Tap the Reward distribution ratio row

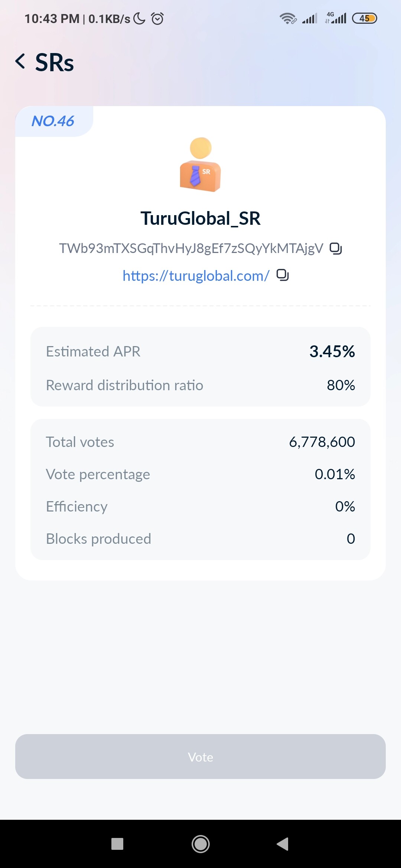[200, 385]
